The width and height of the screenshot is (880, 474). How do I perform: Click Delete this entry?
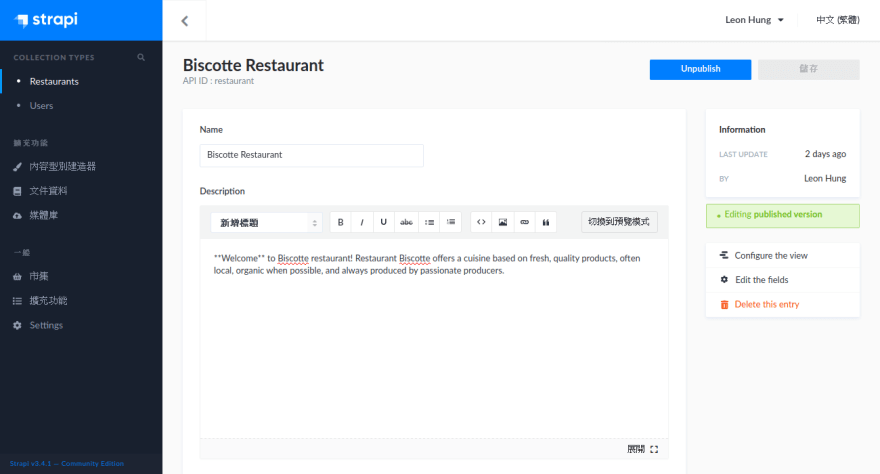point(767,305)
